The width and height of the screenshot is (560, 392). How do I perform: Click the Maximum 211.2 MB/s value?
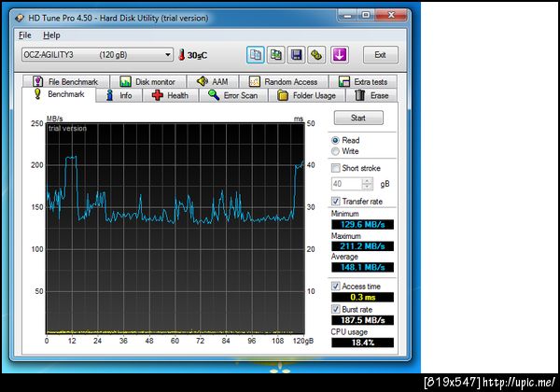362,246
